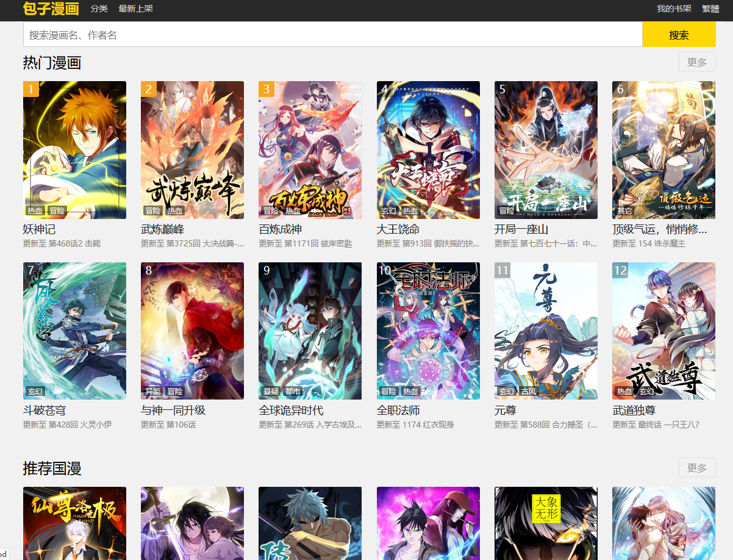Click 更新至 最终话 一只王八? text
The image size is (733, 560).
tap(656, 425)
